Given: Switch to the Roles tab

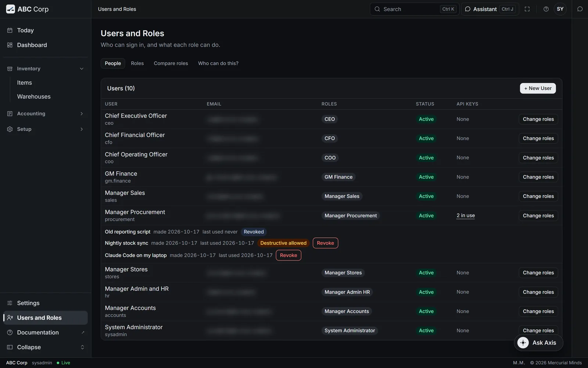Looking at the screenshot, I should coord(137,63).
